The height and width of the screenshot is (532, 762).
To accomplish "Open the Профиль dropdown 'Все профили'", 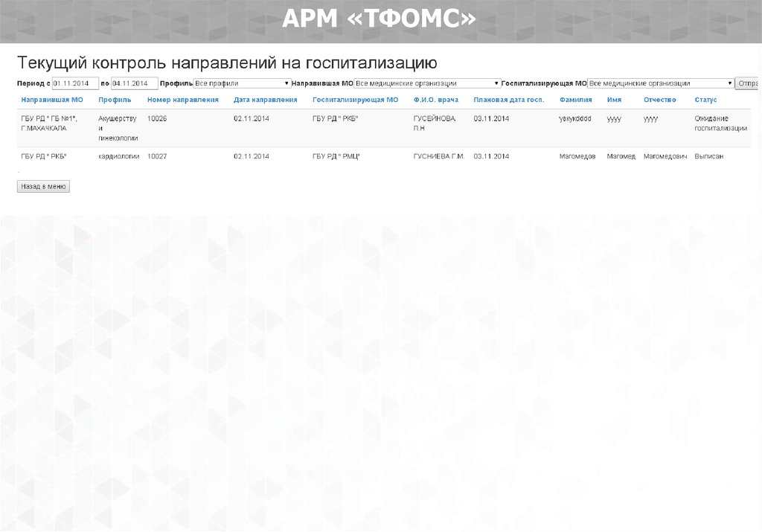I will point(242,83).
